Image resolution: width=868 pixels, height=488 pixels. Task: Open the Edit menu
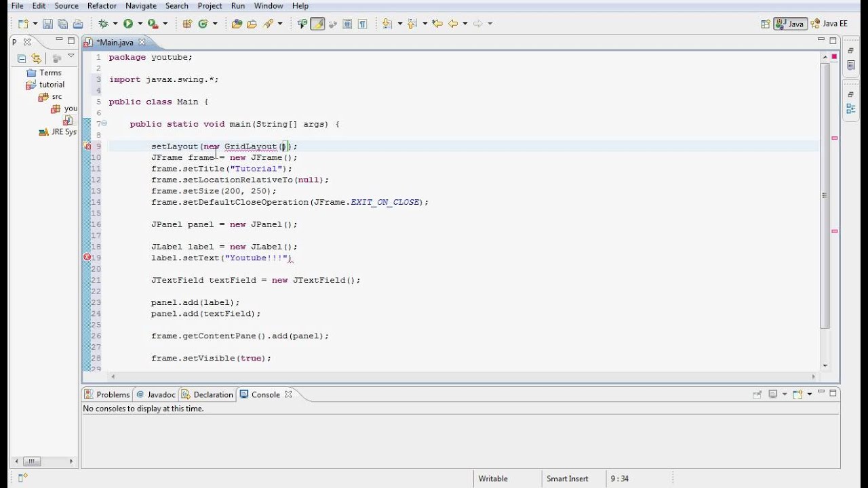click(x=39, y=6)
